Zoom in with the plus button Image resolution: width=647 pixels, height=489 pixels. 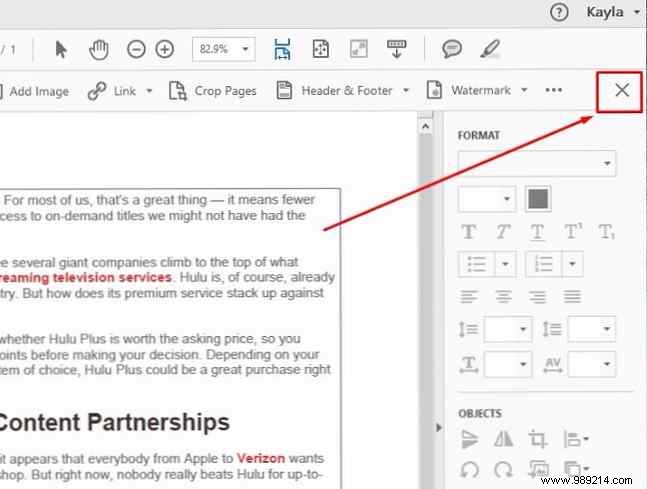(165, 50)
